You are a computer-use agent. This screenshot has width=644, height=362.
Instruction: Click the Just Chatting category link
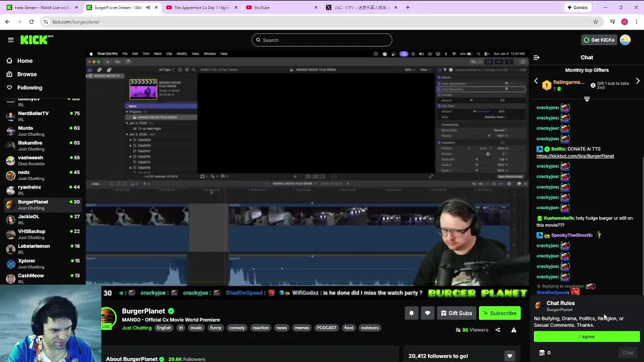[136, 328]
